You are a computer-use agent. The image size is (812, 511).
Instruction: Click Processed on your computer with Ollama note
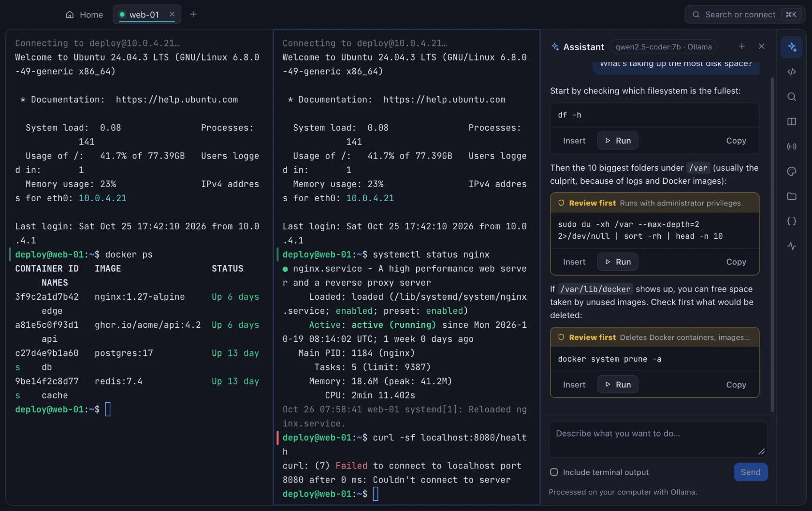pyautogui.click(x=623, y=492)
